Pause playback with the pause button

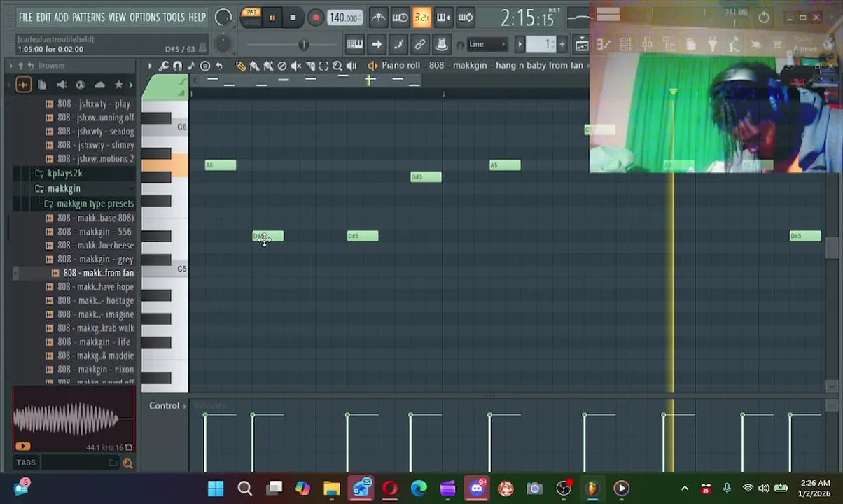pos(272,17)
